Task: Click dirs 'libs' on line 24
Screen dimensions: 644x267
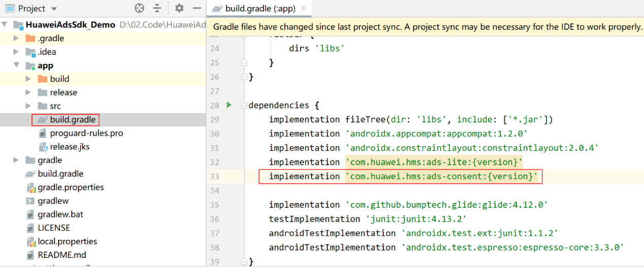Action: pyautogui.click(x=317, y=49)
